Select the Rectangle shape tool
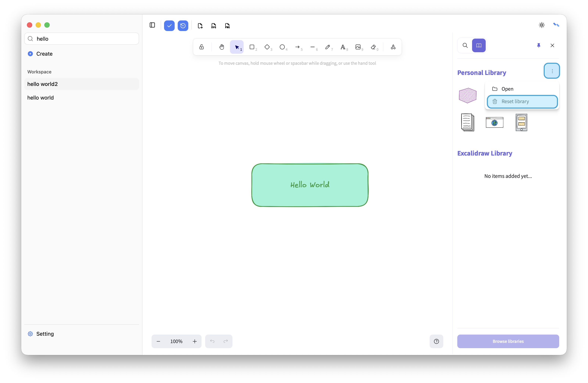The width and height of the screenshot is (588, 383). point(252,47)
